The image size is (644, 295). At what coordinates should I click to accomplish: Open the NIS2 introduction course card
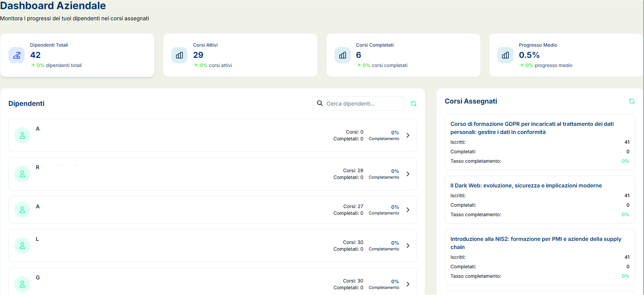pos(540,257)
